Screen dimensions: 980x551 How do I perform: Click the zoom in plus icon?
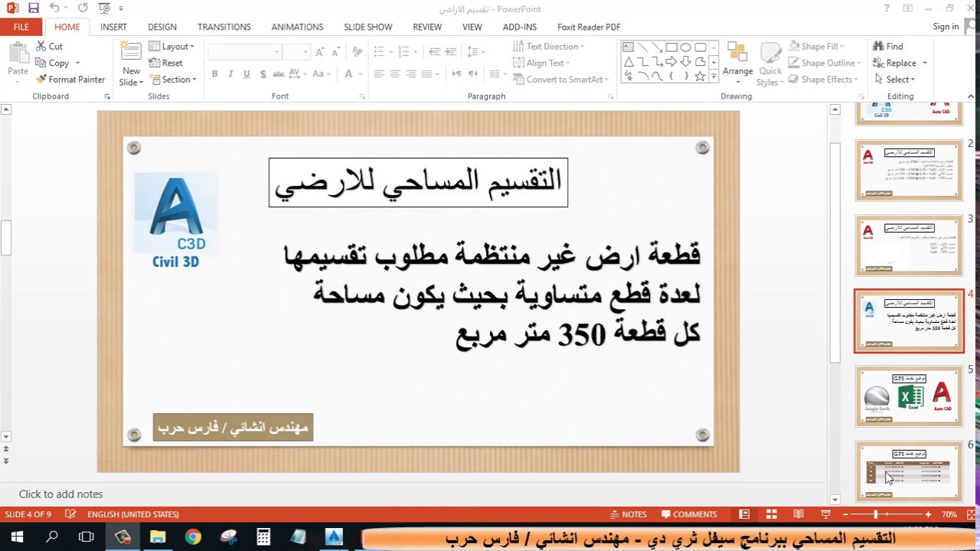coord(928,514)
